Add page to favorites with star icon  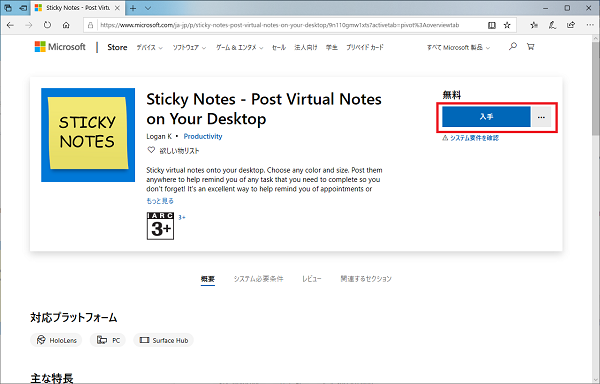pyautogui.click(x=507, y=25)
